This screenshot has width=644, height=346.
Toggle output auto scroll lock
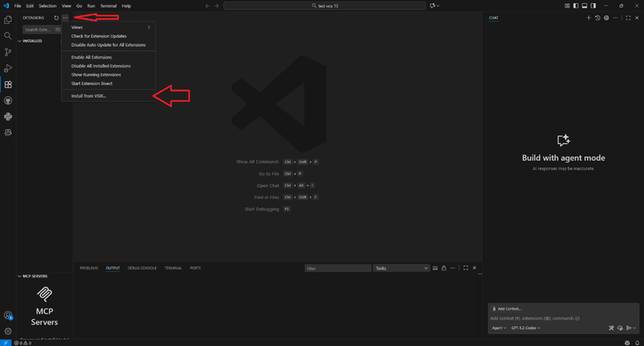[443, 268]
